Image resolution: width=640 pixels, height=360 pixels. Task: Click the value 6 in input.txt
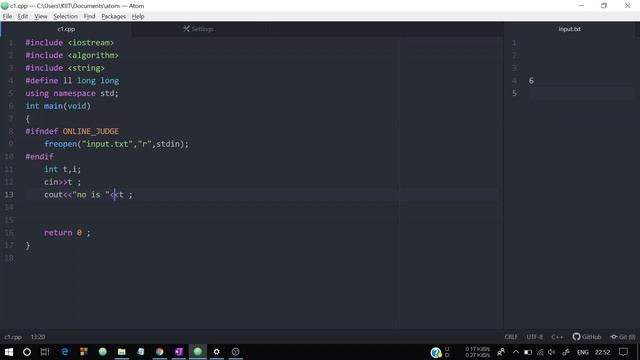(x=531, y=81)
